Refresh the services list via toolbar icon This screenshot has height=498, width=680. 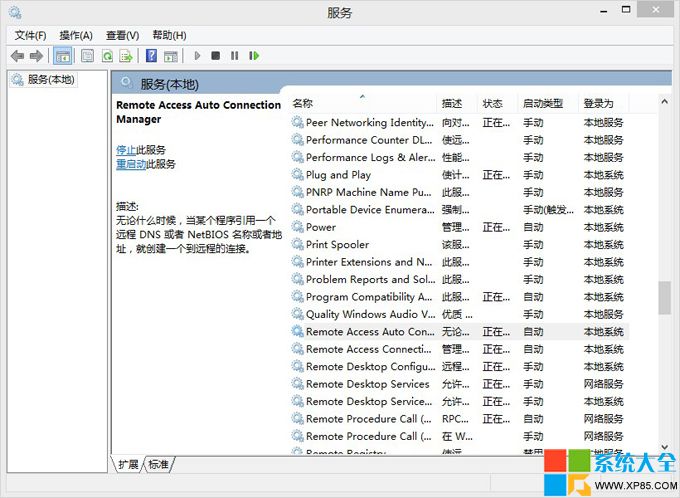pos(107,56)
